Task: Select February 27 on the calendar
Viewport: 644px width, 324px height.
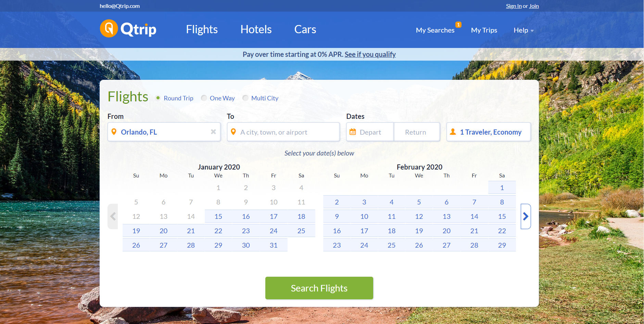Action: pyautogui.click(x=446, y=245)
